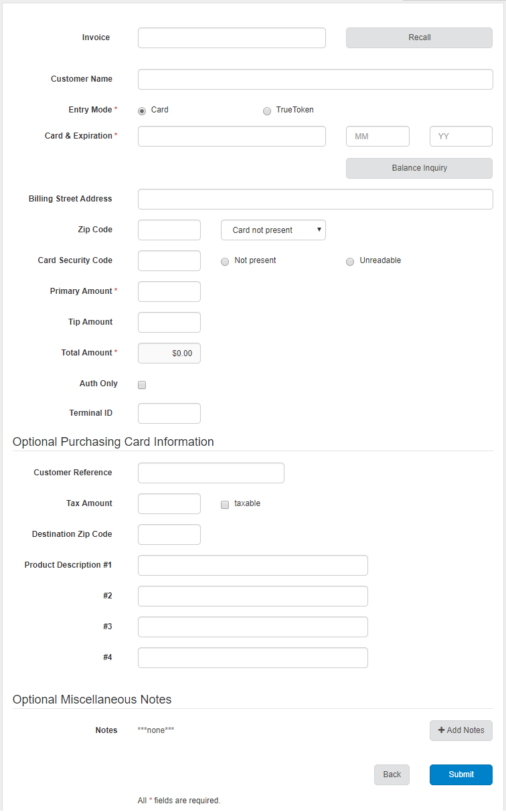The height and width of the screenshot is (812, 506).
Task: Mark security code as Unreadable
Action: coord(350,261)
